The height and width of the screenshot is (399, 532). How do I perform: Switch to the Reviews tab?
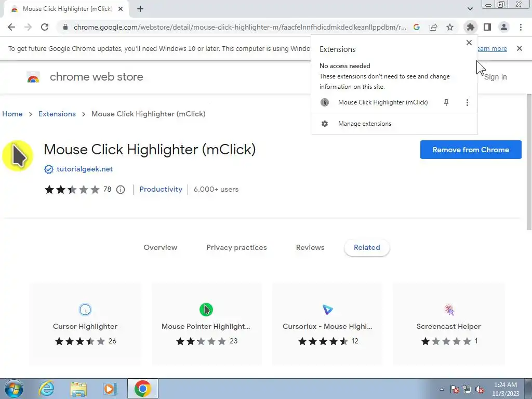pos(310,247)
